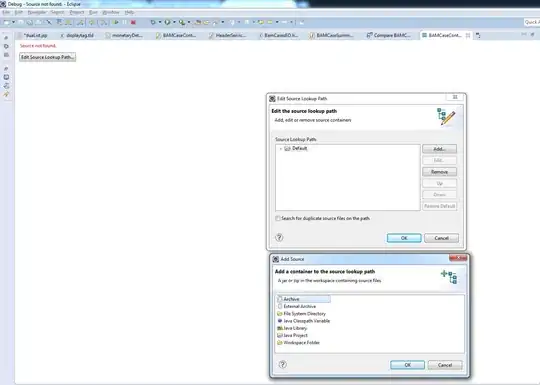This screenshot has height=385, width=540.
Task: Open the Navigate menu
Action: (x=37, y=12)
